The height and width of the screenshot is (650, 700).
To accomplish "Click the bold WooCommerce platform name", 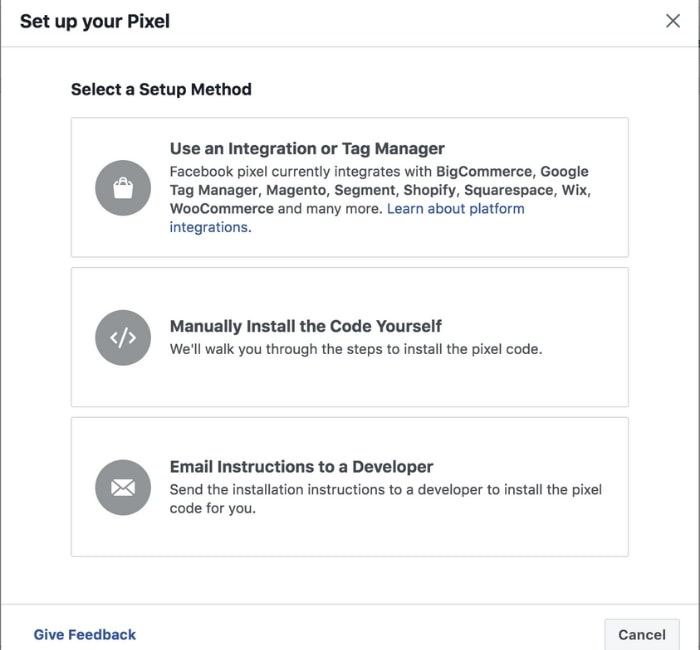I will coord(221,208).
